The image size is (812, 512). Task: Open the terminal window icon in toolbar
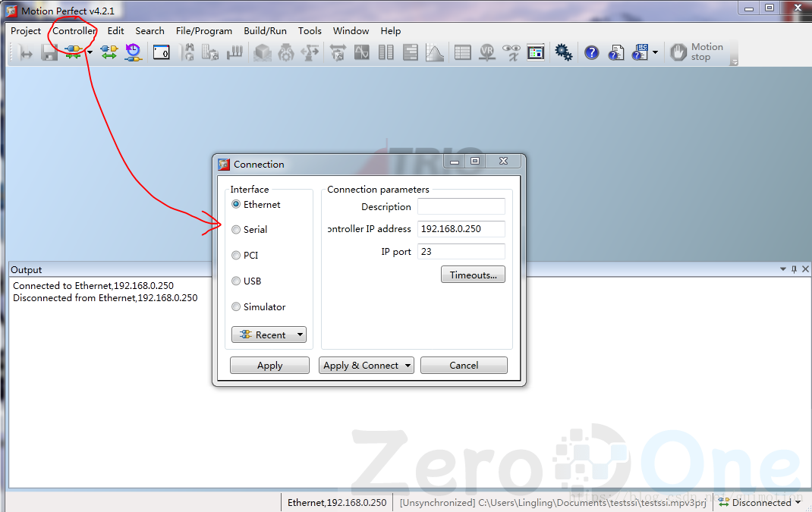coord(161,52)
